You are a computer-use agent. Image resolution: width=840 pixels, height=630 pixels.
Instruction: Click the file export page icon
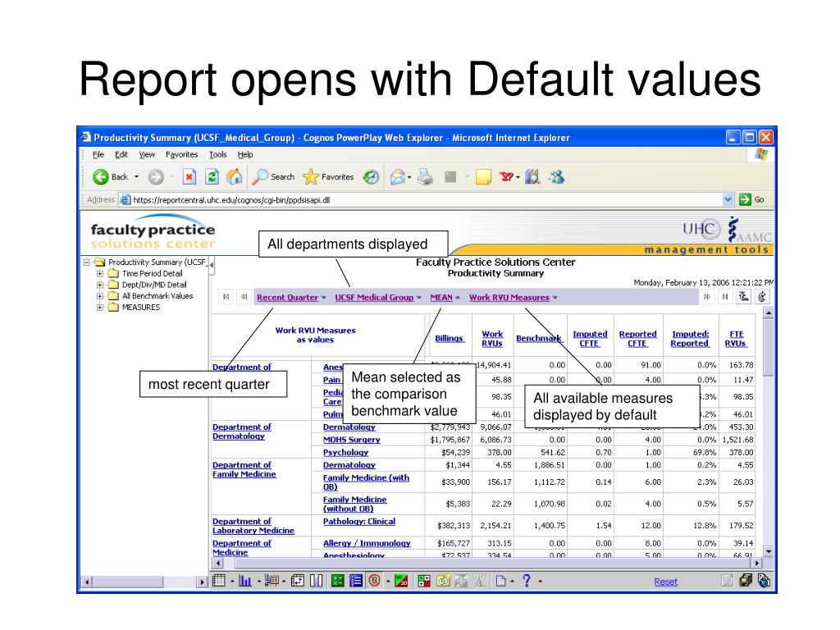point(500,581)
